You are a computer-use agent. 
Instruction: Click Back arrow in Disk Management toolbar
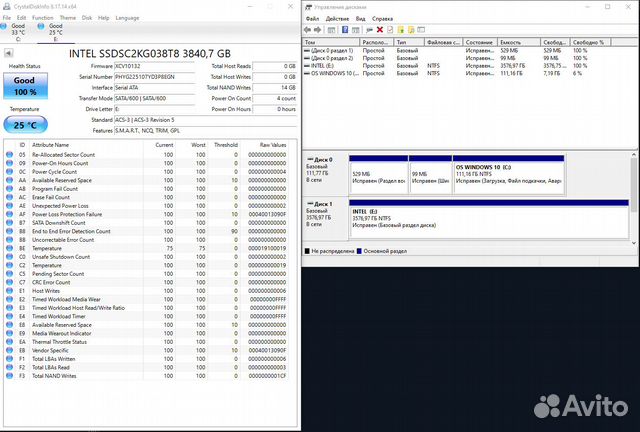[307, 30]
